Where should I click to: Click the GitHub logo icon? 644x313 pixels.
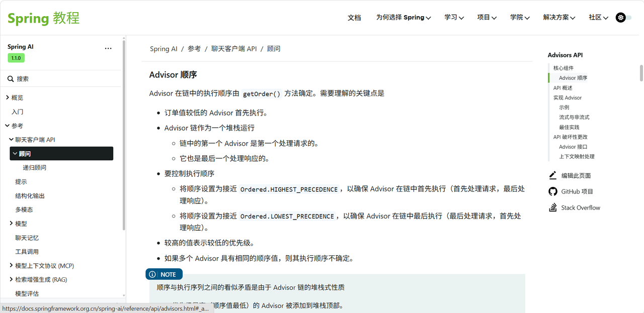click(552, 191)
